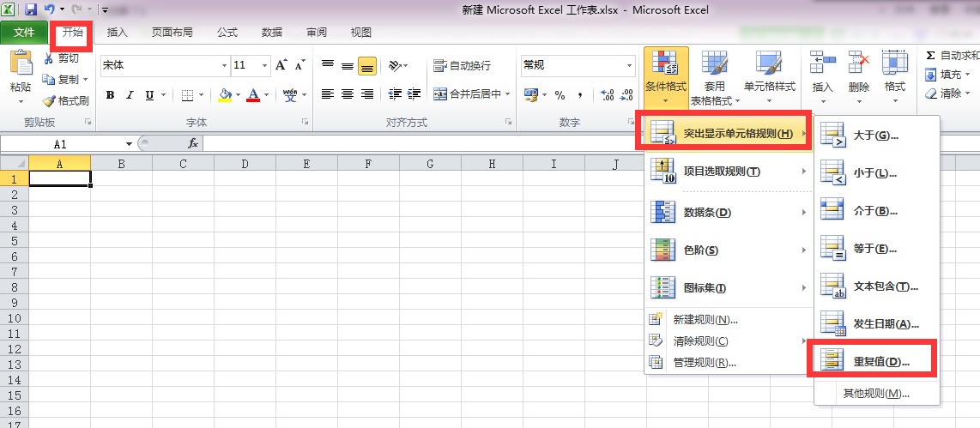Toggle Wrap Text (自动换行)
The width and height of the screenshot is (980, 428).
click(x=462, y=65)
